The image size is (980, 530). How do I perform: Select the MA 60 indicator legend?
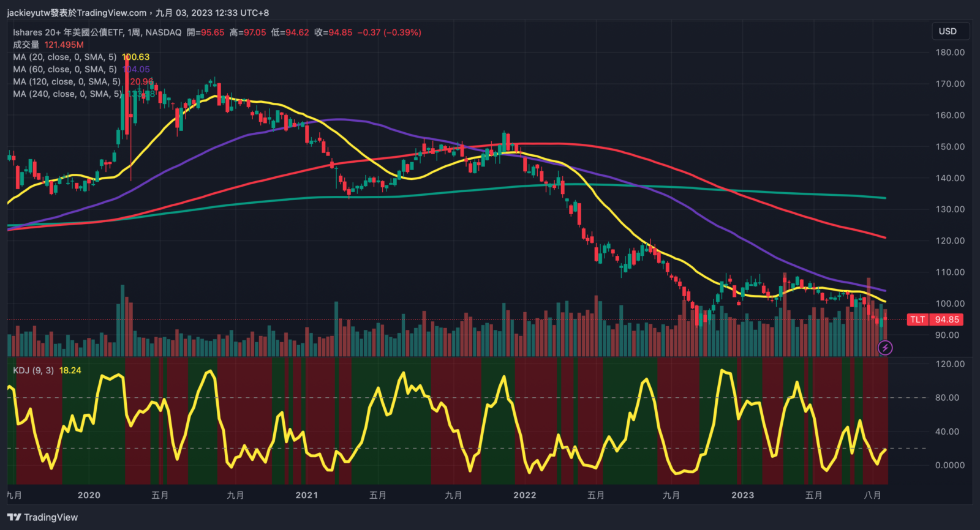64,69
